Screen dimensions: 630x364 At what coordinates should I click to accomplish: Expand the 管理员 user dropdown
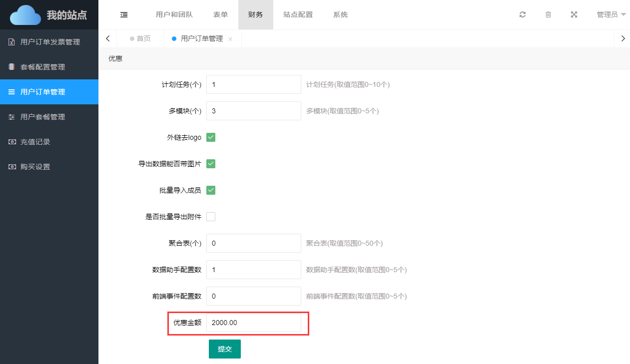611,15
